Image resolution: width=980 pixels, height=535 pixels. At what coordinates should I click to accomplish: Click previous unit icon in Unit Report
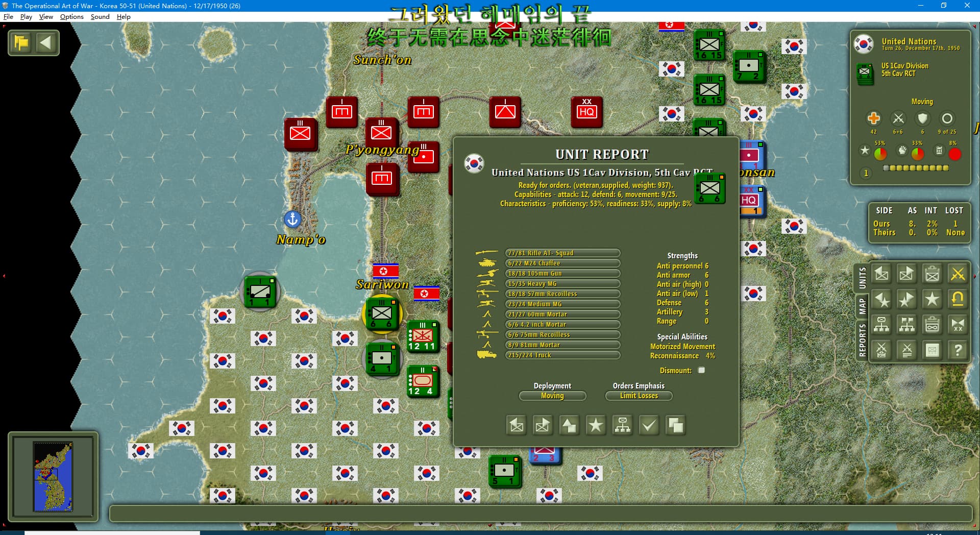(x=516, y=425)
